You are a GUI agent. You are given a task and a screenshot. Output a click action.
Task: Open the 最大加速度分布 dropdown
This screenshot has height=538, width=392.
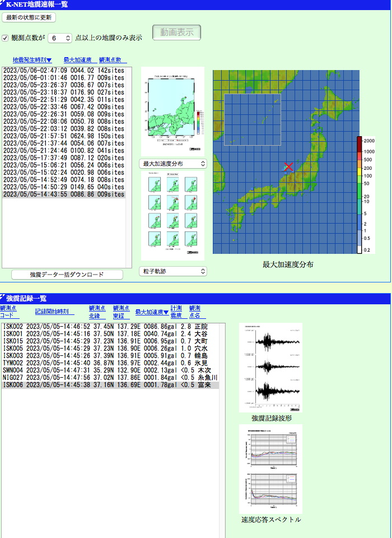point(173,164)
